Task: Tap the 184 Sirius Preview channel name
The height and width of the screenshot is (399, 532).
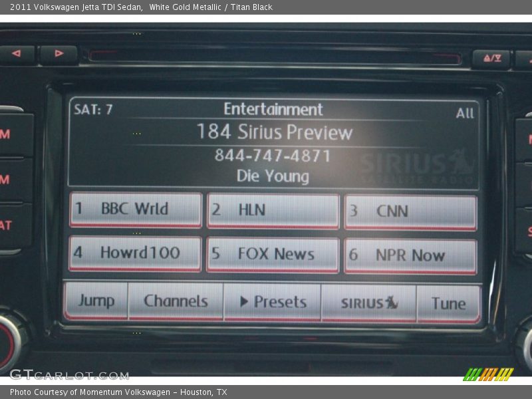Action: 275,132
